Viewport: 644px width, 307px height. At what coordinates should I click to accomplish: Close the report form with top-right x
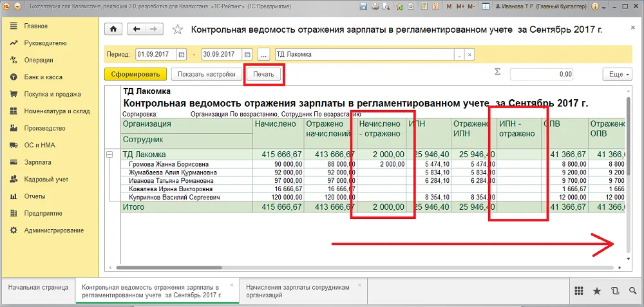coord(632,26)
